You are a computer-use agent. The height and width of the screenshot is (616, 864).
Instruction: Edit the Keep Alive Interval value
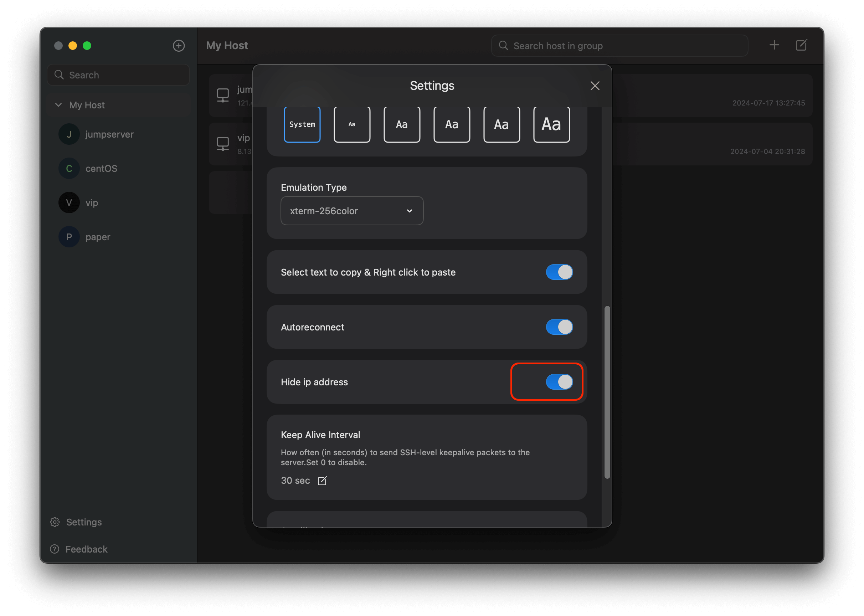[322, 481]
